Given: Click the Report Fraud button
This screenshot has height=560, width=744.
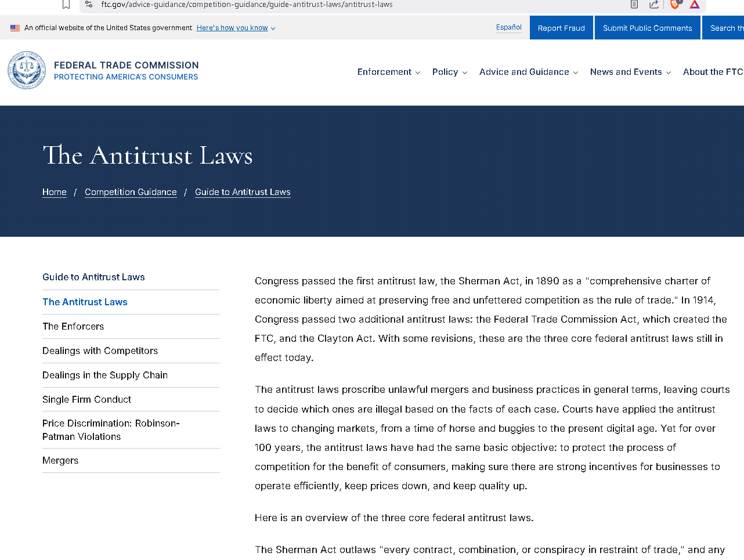Looking at the screenshot, I should (561, 28).
